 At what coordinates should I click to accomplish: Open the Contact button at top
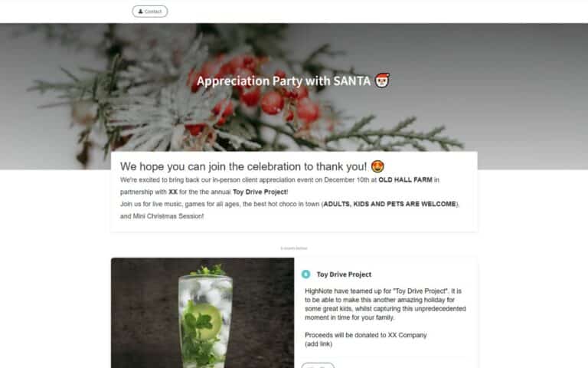(149, 11)
